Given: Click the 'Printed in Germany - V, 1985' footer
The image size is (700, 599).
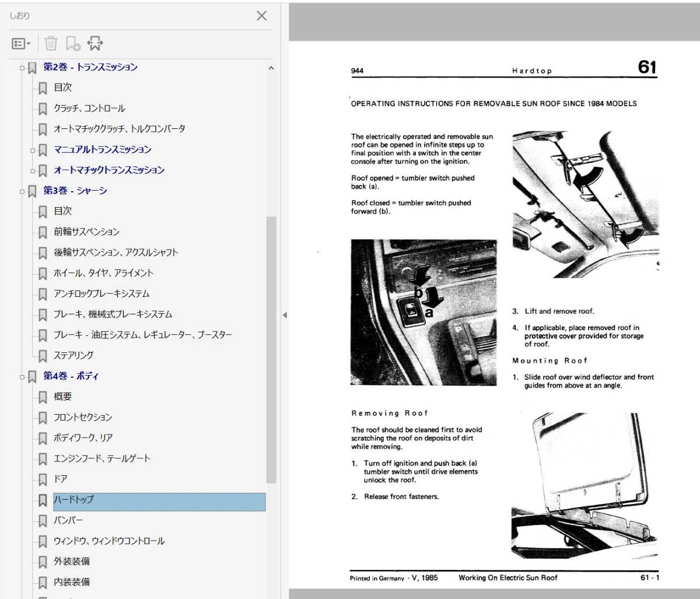Looking at the screenshot, I should coord(394,578).
